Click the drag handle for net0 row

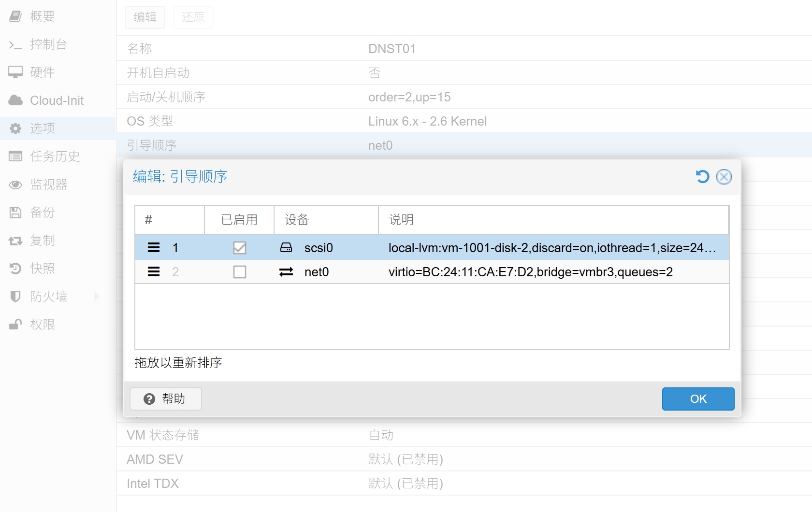[x=154, y=272]
